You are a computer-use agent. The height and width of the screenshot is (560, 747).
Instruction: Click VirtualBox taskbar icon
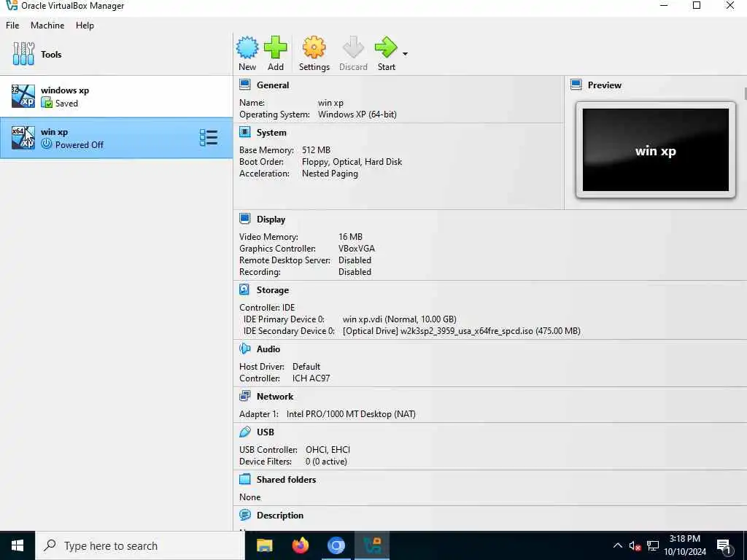[371, 545]
